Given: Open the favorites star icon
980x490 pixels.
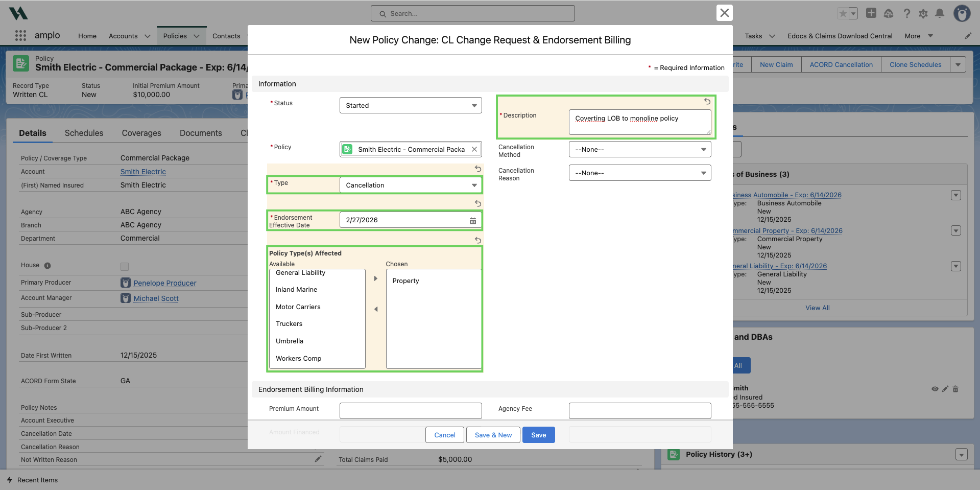Looking at the screenshot, I should tap(843, 14).
